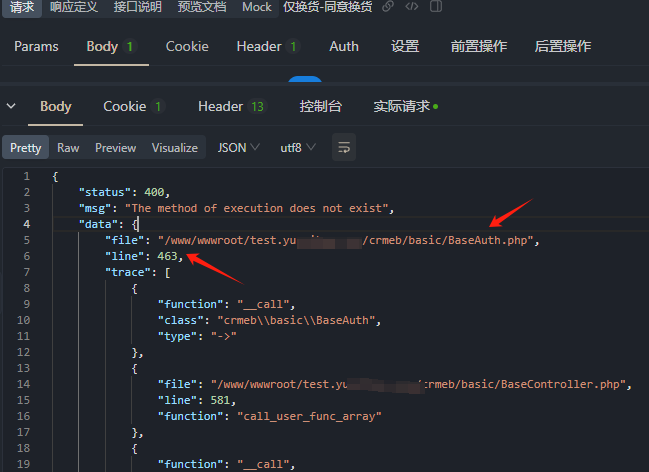Select the response Body tab

coord(56,106)
